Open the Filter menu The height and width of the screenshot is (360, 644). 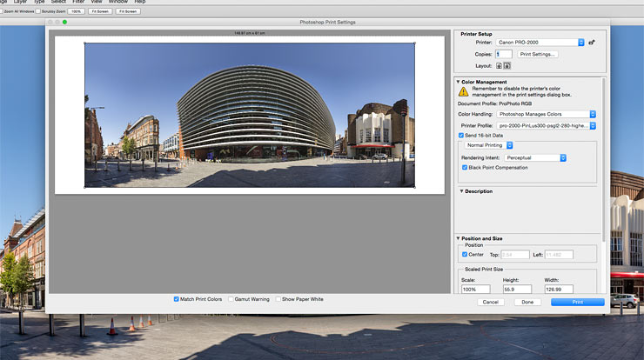tap(78, 2)
